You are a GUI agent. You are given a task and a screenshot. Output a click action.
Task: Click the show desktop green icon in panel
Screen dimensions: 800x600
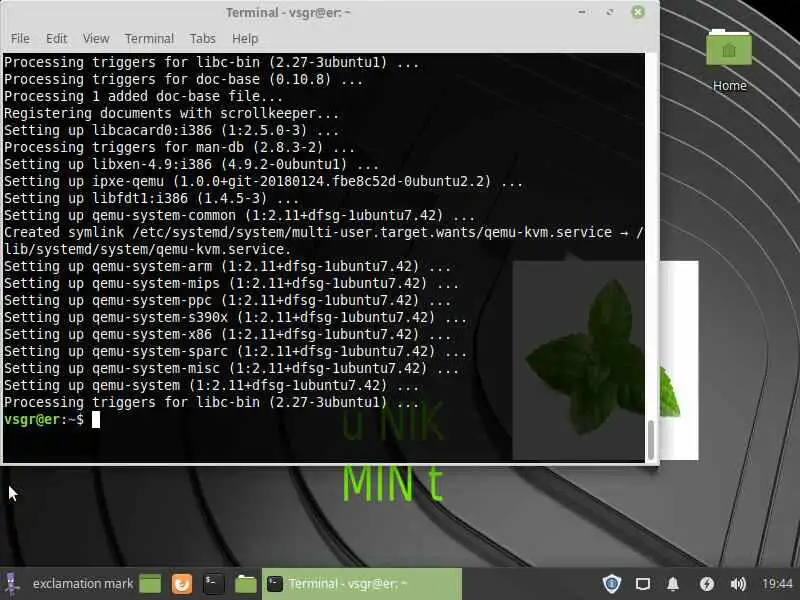150,584
